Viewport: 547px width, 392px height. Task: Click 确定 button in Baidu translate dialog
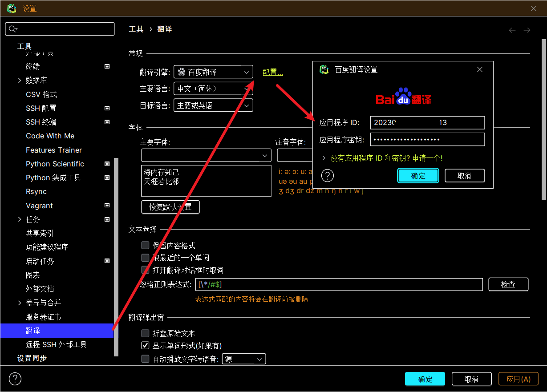pyautogui.click(x=418, y=176)
